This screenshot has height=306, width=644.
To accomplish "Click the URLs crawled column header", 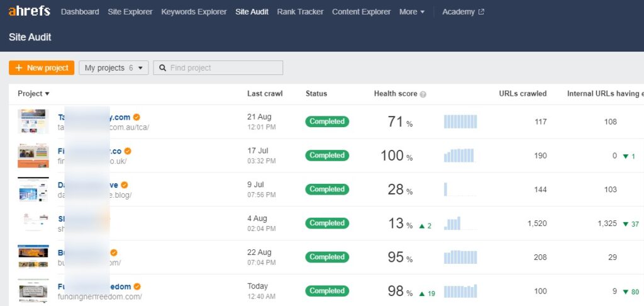I will tap(523, 94).
